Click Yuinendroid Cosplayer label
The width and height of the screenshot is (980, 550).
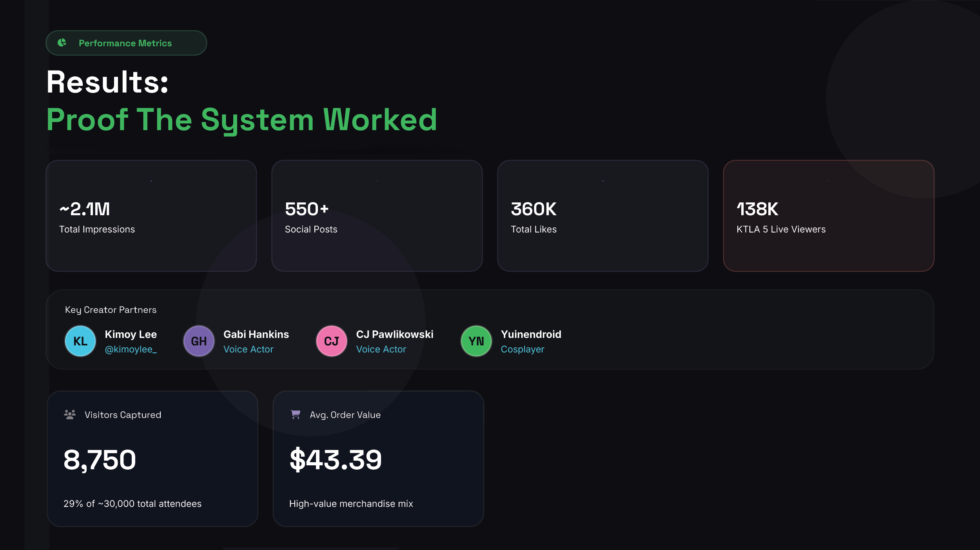pyautogui.click(x=523, y=349)
